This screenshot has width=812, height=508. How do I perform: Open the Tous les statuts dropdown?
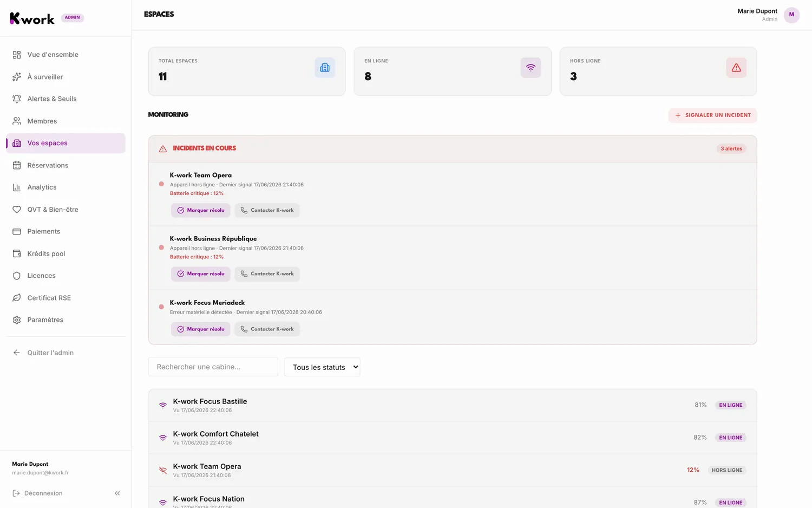pos(322,367)
